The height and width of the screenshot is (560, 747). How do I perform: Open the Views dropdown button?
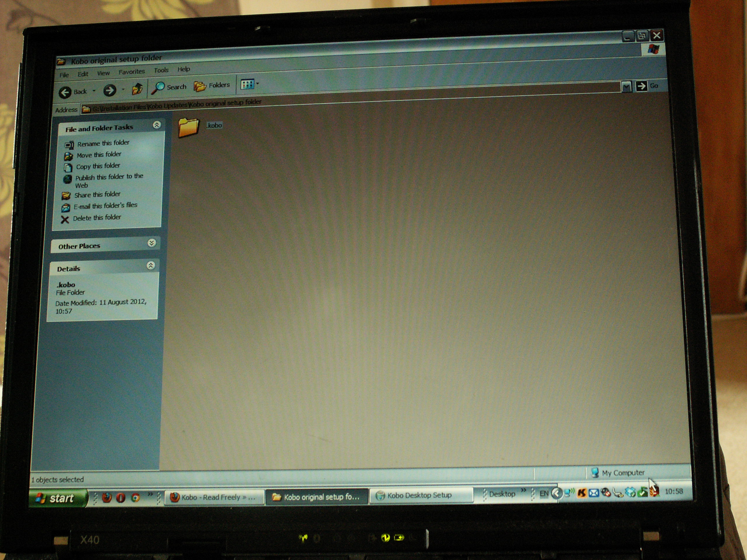click(249, 84)
